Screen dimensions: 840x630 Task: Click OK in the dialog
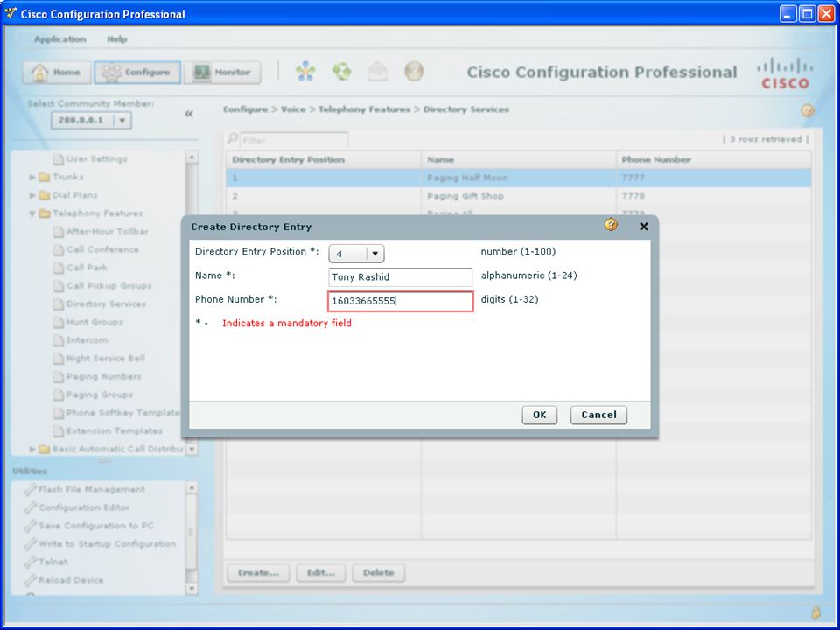coord(540,415)
